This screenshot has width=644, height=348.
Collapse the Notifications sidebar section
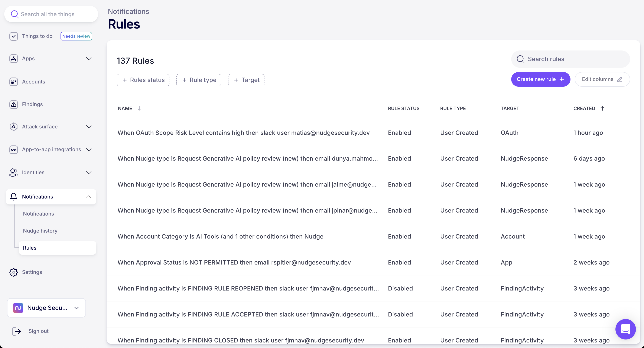click(x=89, y=197)
